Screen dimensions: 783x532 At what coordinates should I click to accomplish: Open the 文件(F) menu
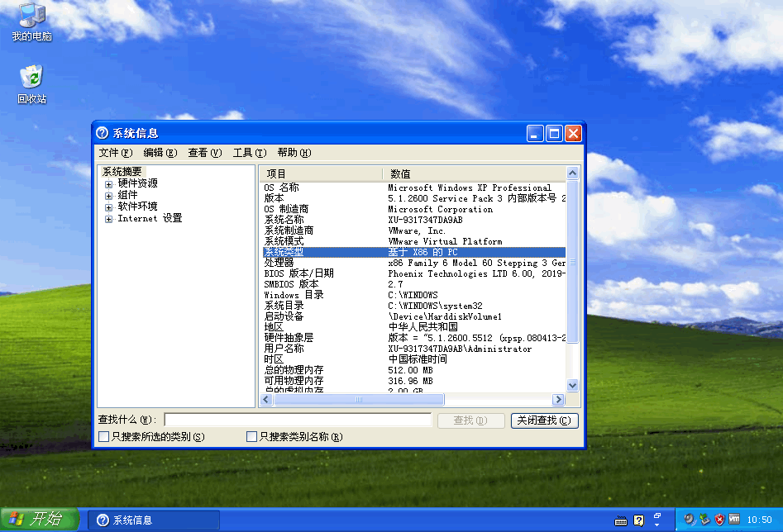pyautogui.click(x=116, y=153)
